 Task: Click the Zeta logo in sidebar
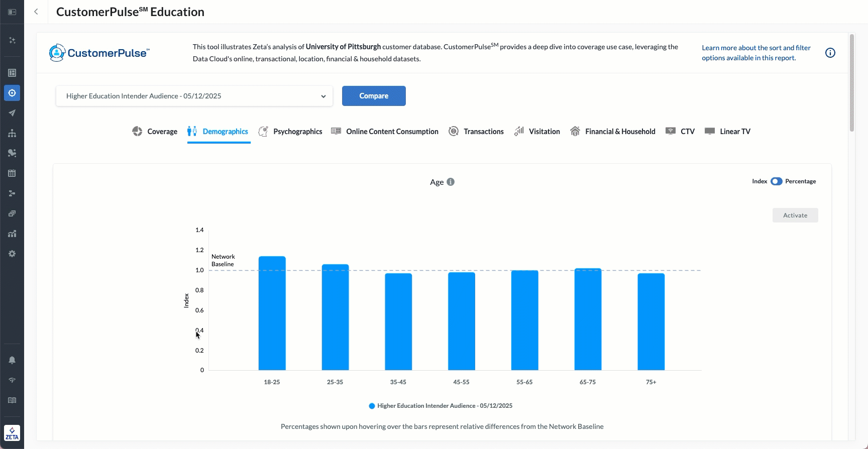[x=12, y=433]
